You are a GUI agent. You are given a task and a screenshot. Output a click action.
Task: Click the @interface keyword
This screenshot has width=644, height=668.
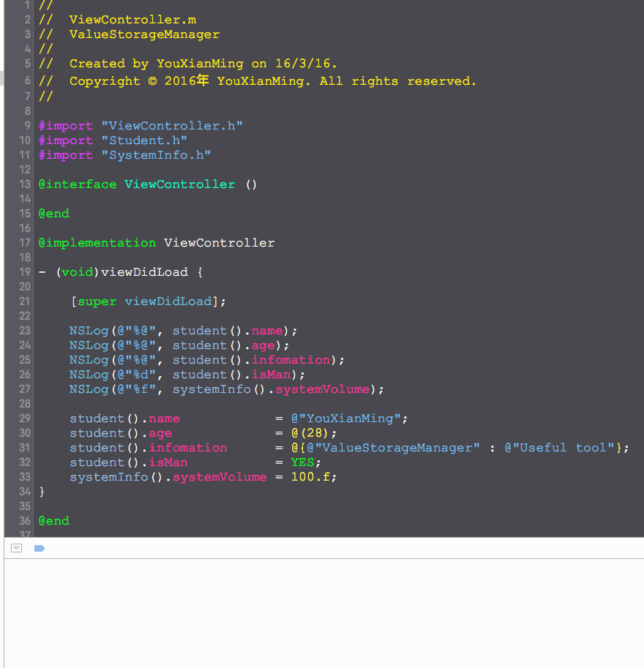tap(78, 184)
